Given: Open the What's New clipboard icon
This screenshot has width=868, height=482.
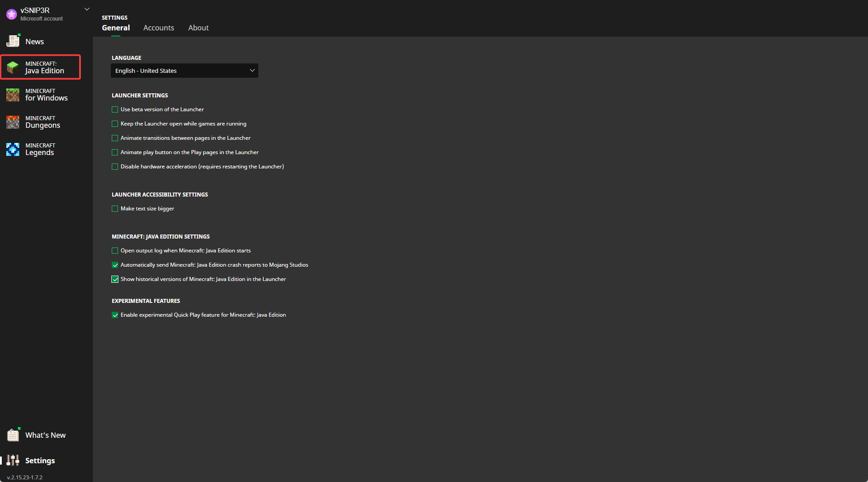Looking at the screenshot, I should tap(13, 435).
